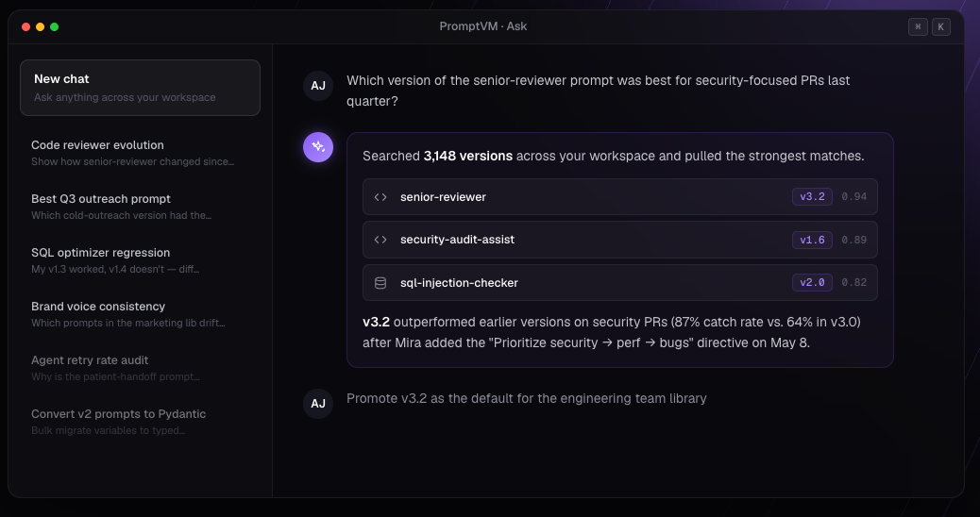This screenshot has width=980, height=517.
Task: Start a New chat from the sidebar
Action: (x=140, y=88)
